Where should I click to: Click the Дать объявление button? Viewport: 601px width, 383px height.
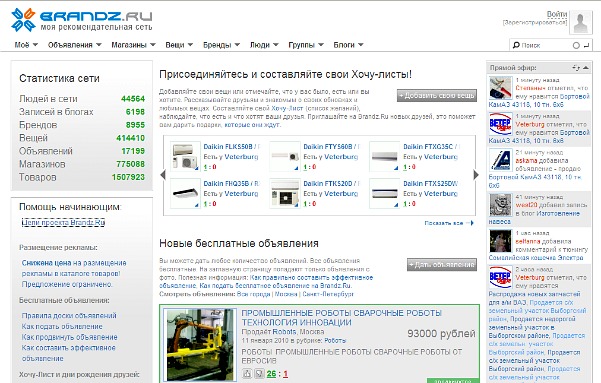tap(442, 265)
